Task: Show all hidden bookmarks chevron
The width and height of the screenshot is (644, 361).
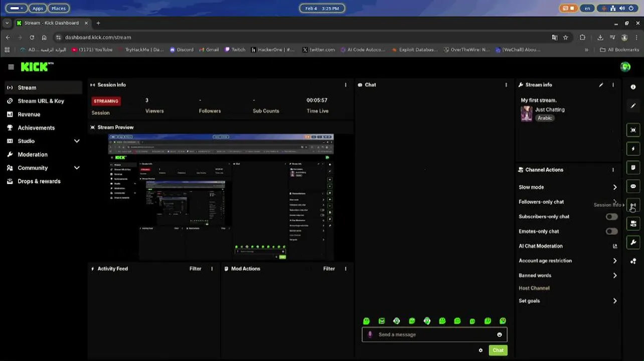Action: 586,50
